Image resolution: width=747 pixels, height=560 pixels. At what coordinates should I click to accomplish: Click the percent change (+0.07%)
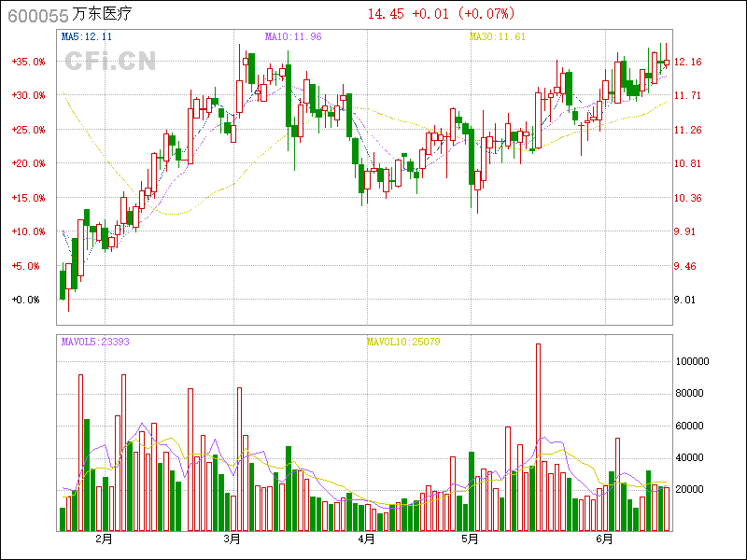point(486,14)
